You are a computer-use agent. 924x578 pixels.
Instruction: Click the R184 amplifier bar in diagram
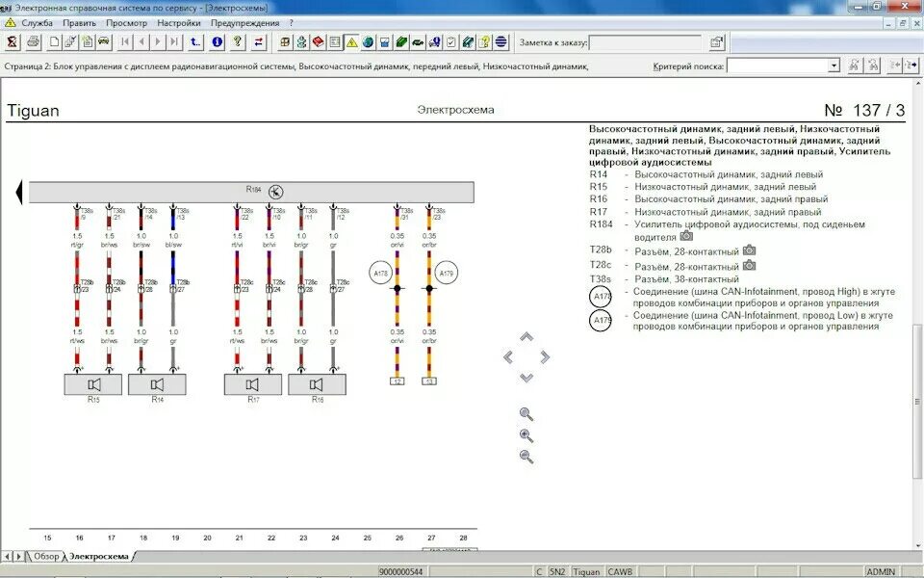pos(251,193)
